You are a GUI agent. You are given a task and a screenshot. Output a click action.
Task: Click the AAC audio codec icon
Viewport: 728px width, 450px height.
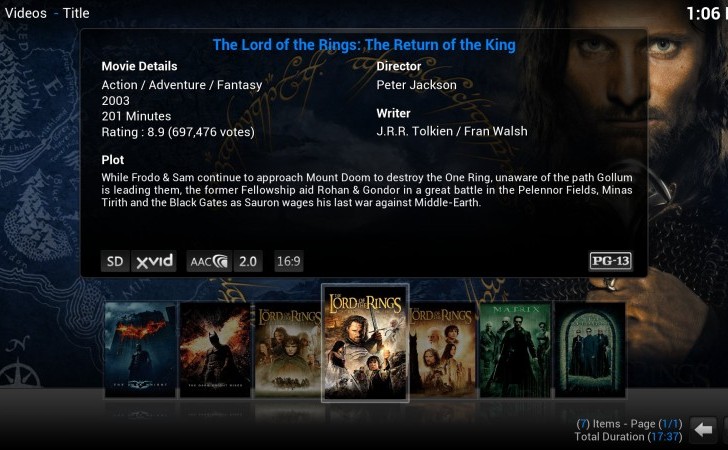209,261
